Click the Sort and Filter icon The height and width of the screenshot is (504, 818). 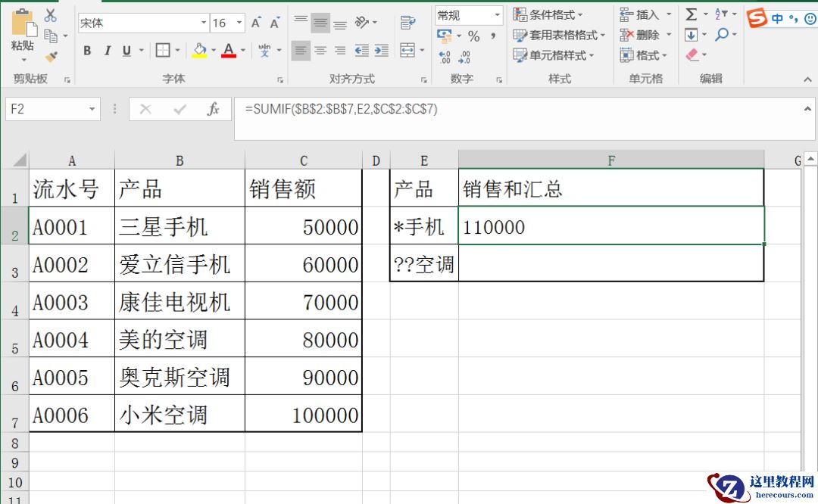tap(721, 14)
